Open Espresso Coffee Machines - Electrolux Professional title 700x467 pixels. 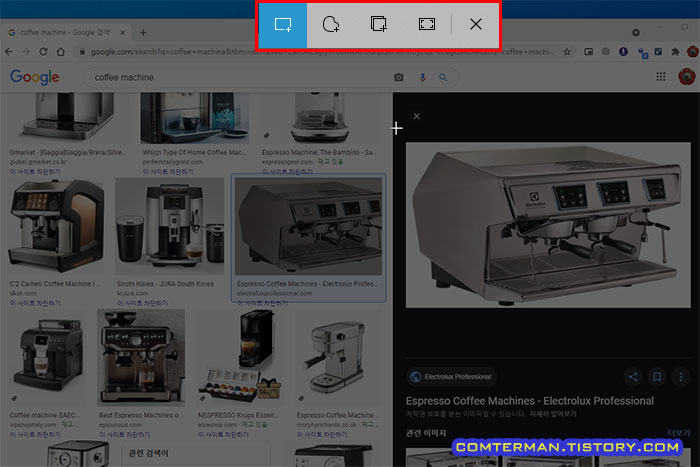(x=529, y=401)
